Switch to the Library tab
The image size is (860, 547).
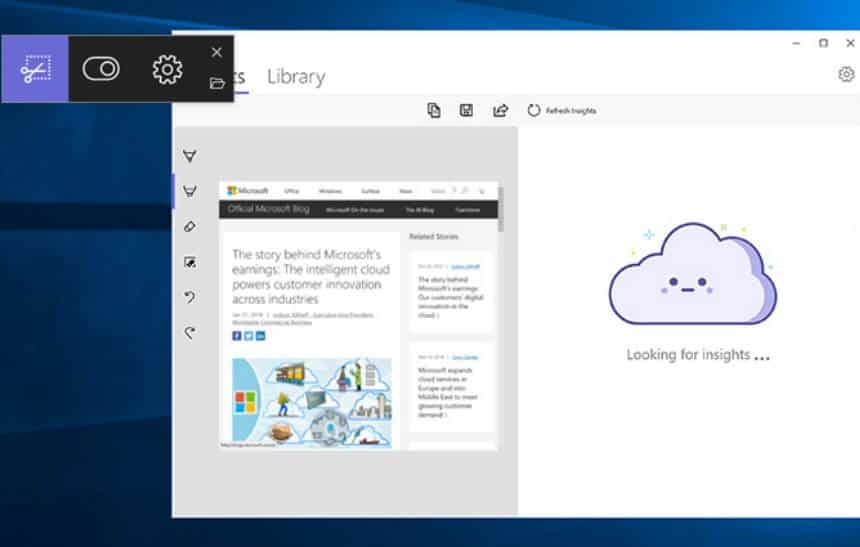(296, 76)
